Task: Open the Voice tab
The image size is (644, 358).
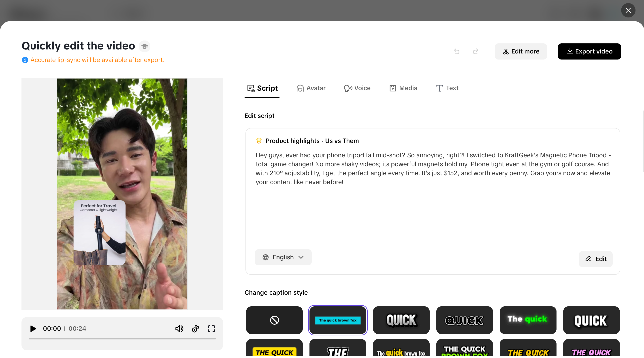Action: 357,88
